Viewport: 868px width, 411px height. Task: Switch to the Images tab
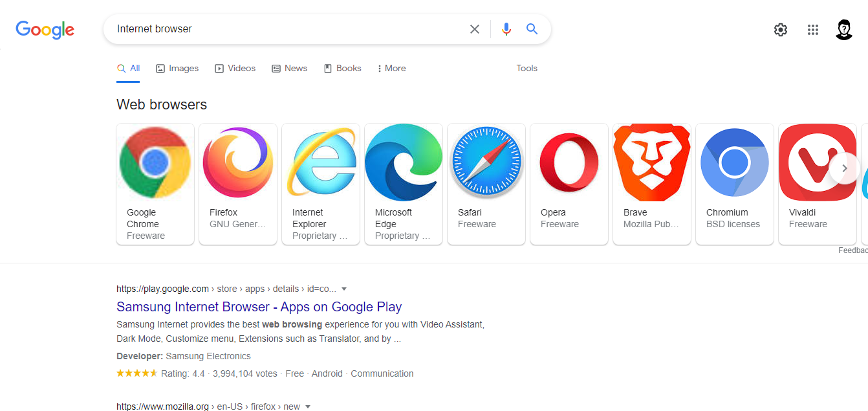click(x=177, y=68)
